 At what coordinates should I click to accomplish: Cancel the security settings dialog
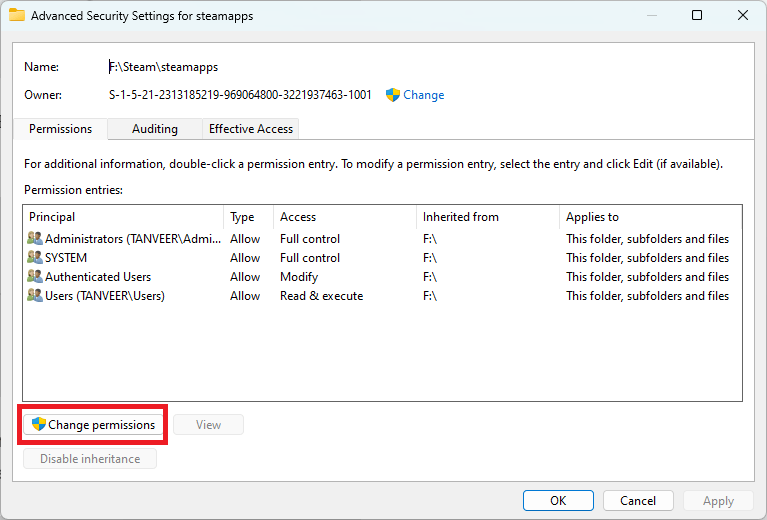(638, 500)
